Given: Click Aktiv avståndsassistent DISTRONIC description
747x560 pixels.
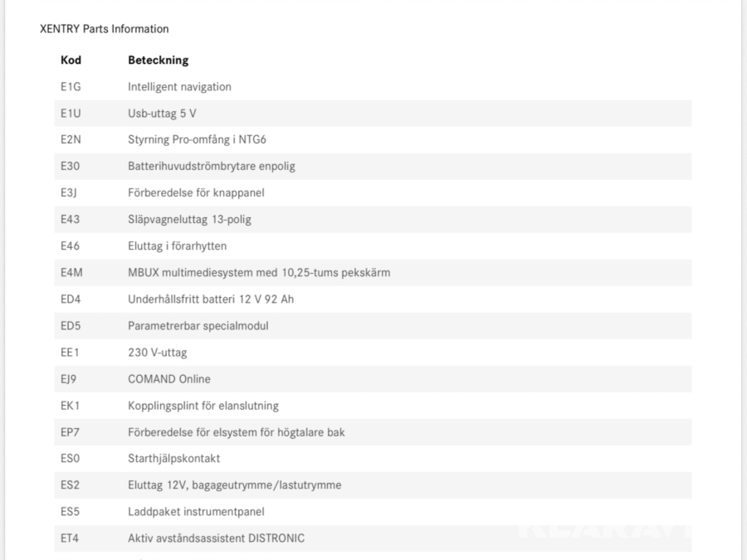Looking at the screenshot, I should 216,538.
